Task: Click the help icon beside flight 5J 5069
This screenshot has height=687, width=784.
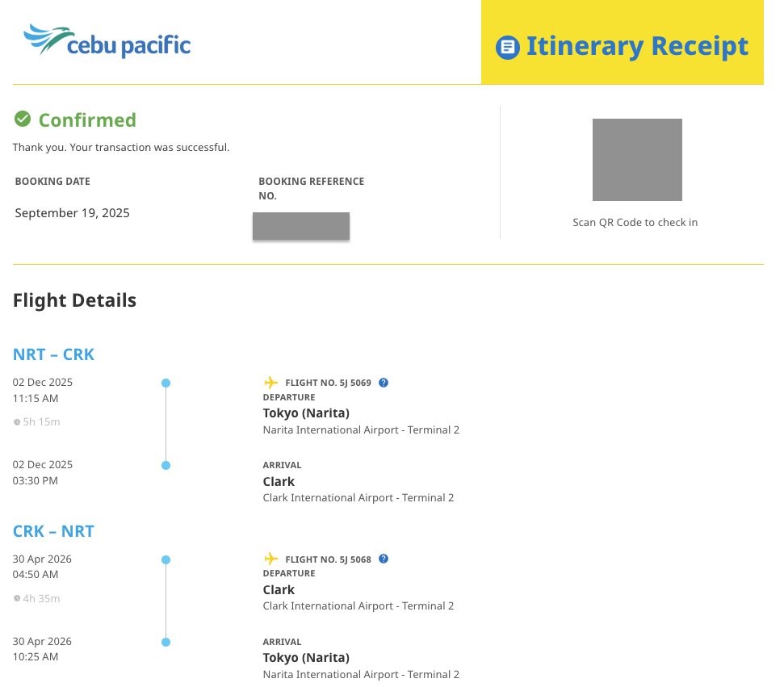Action: 384,383
